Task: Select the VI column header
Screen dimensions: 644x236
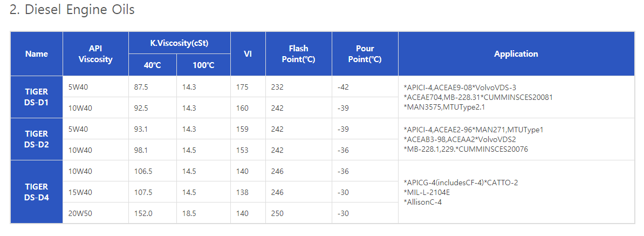Action: coord(248,54)
